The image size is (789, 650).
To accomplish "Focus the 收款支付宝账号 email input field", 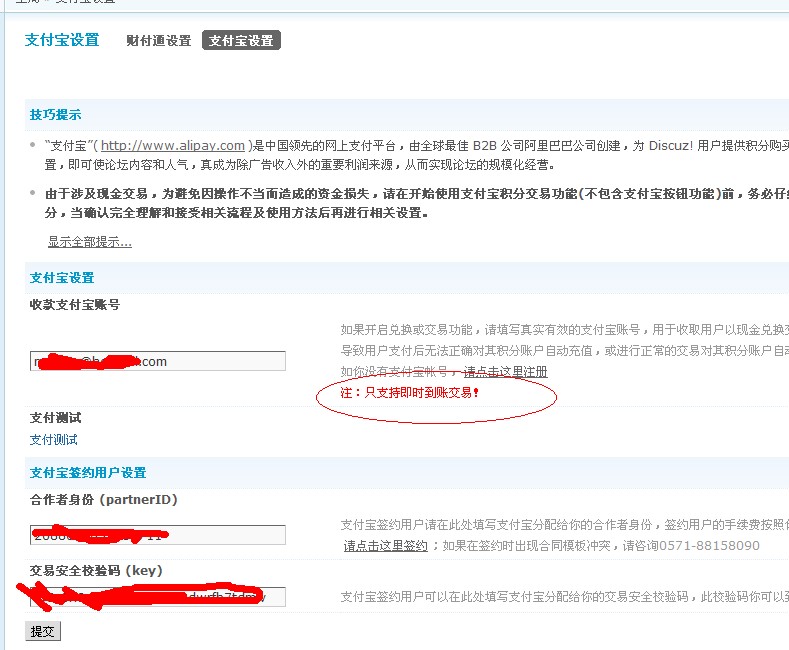I will click(x=157, y=361).
